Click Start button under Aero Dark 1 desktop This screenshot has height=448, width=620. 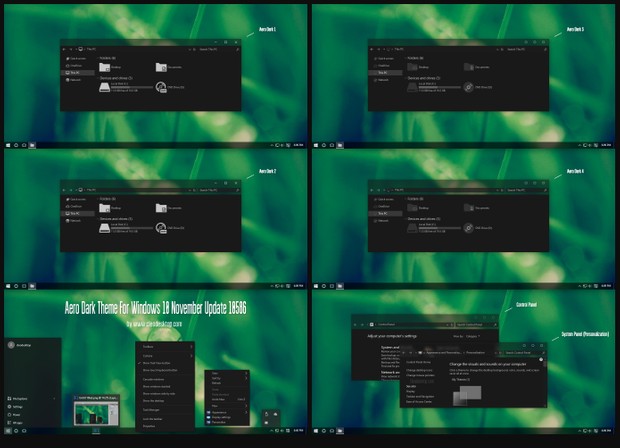(8, 145)
